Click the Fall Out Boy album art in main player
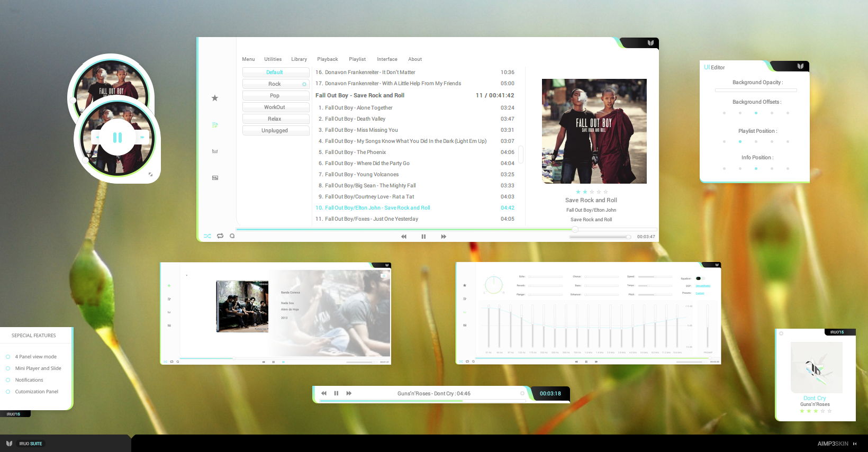 [594, 131]
